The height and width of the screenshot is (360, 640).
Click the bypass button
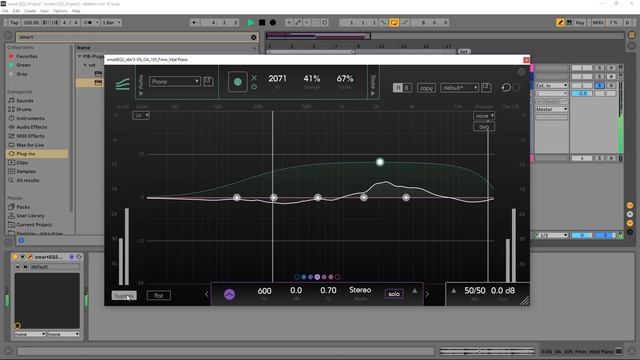124,296
